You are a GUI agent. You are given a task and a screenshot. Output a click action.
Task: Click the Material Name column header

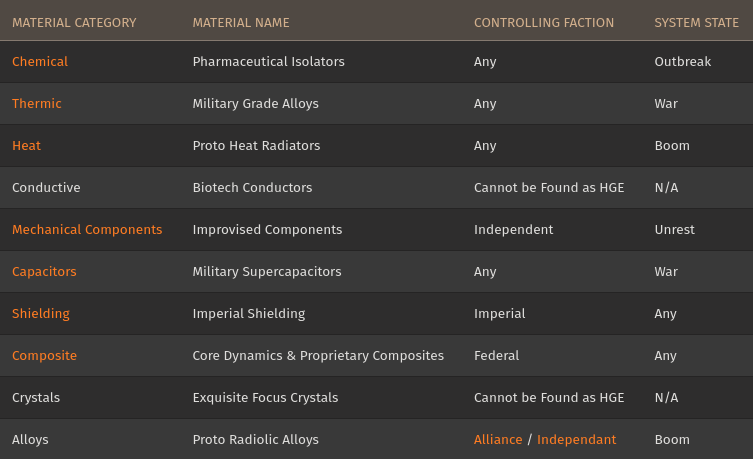point(241,22)
